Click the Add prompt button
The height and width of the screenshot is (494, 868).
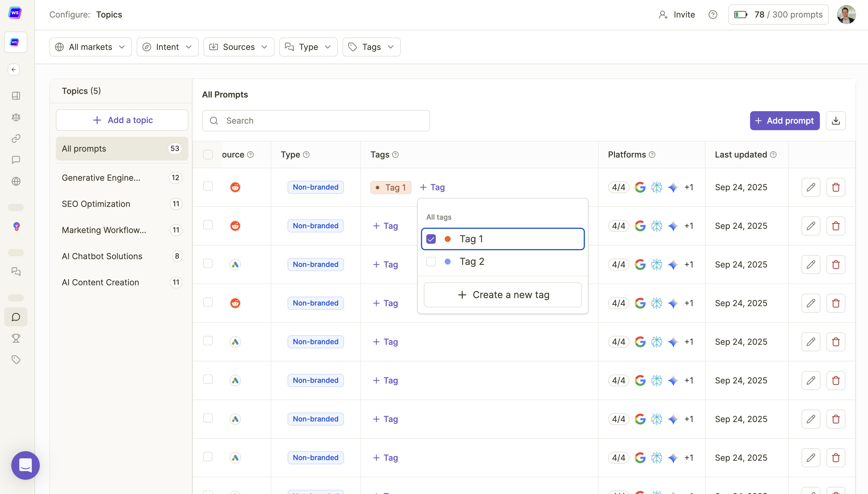click(784, 120)
